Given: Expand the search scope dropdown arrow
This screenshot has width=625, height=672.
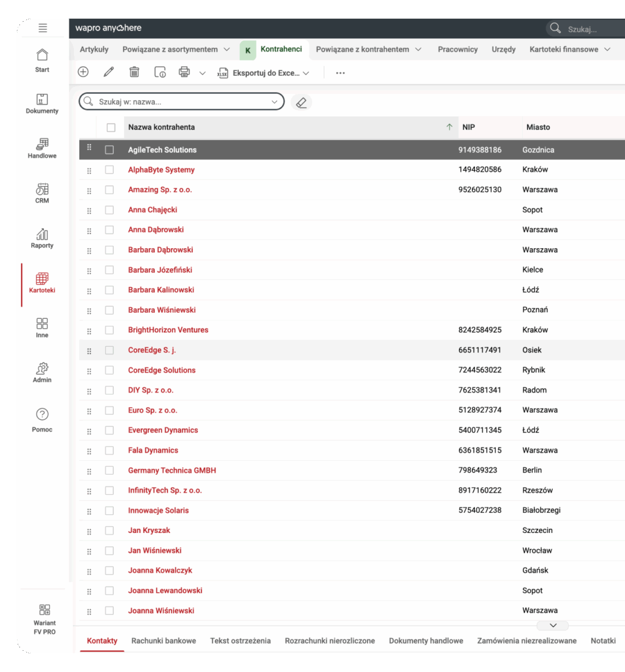Looking at the screenshot, I should (275, 102).
